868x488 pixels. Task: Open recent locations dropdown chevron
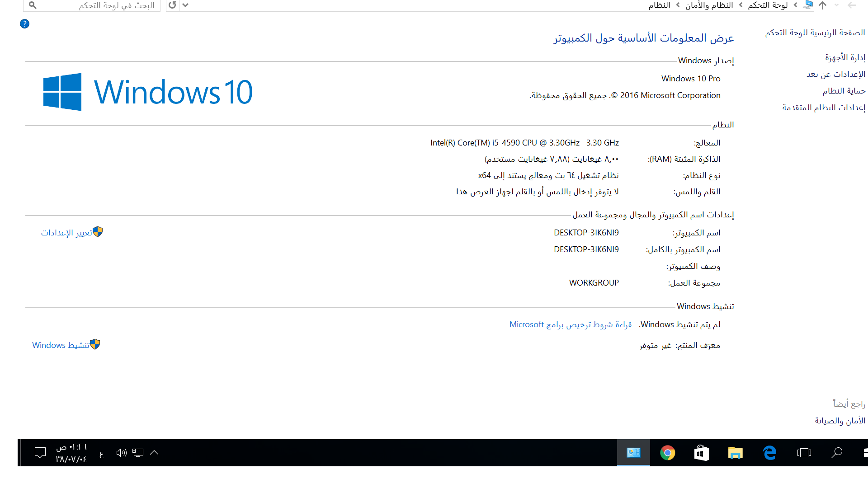tap(837, 5)
